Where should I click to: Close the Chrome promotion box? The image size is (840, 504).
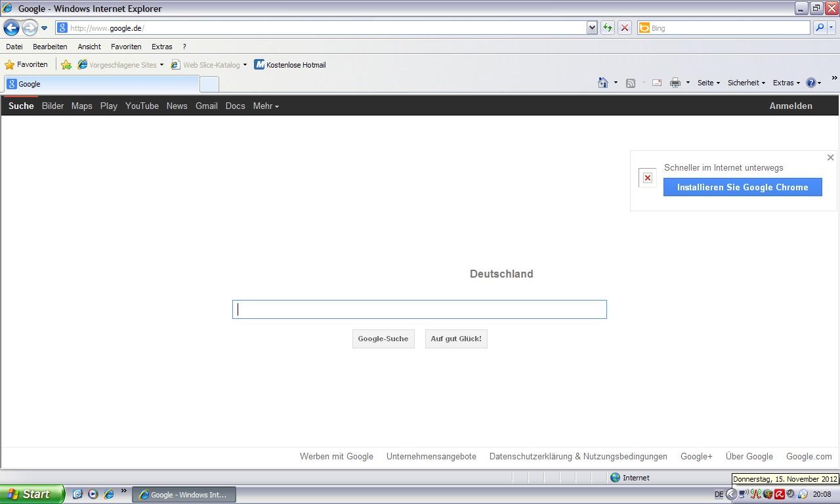(830, 157)
